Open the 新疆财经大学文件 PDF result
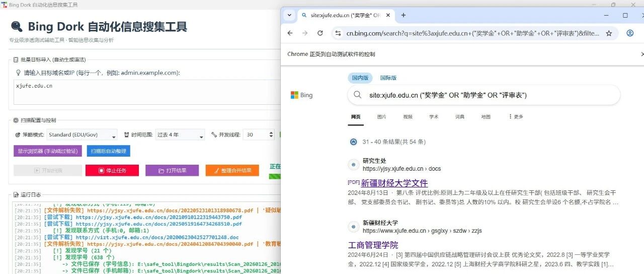Viewport: 644px width, 274px height. tap(394, 183)
